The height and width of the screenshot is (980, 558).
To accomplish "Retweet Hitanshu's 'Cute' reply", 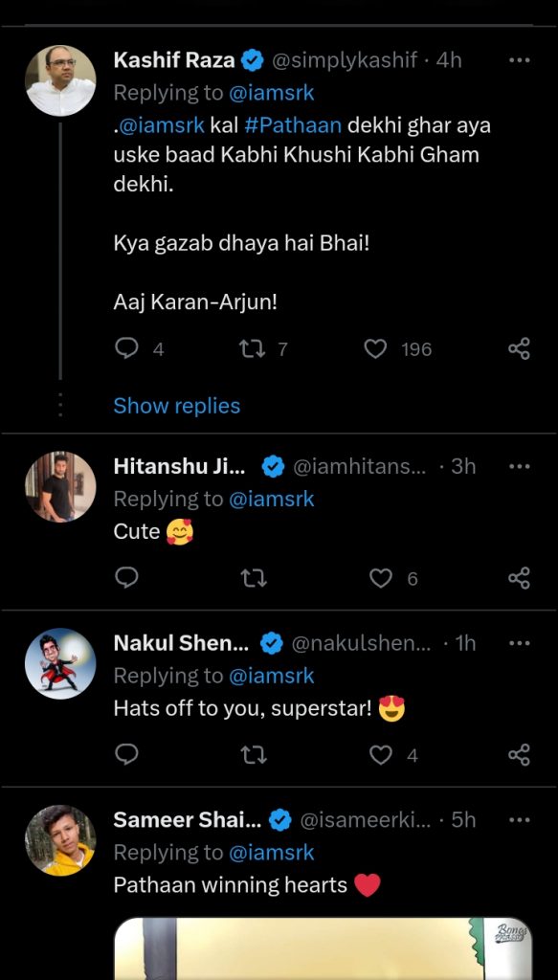I will click(254, 579).
